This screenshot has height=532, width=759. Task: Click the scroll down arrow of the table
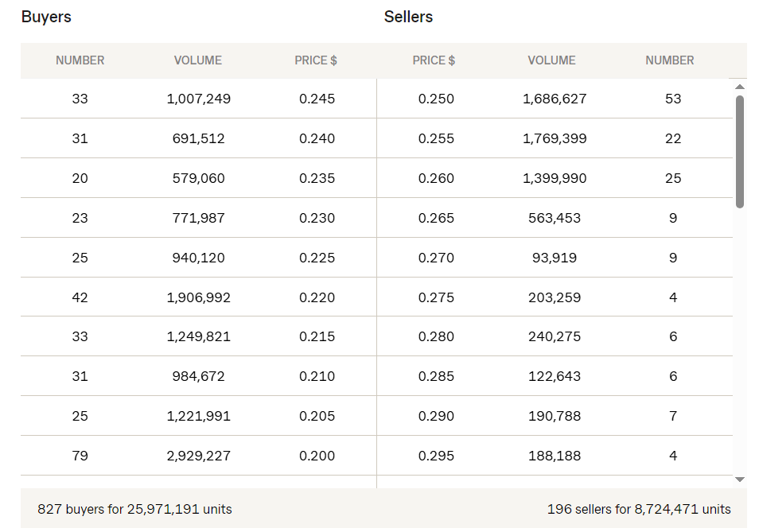[740, 480]
